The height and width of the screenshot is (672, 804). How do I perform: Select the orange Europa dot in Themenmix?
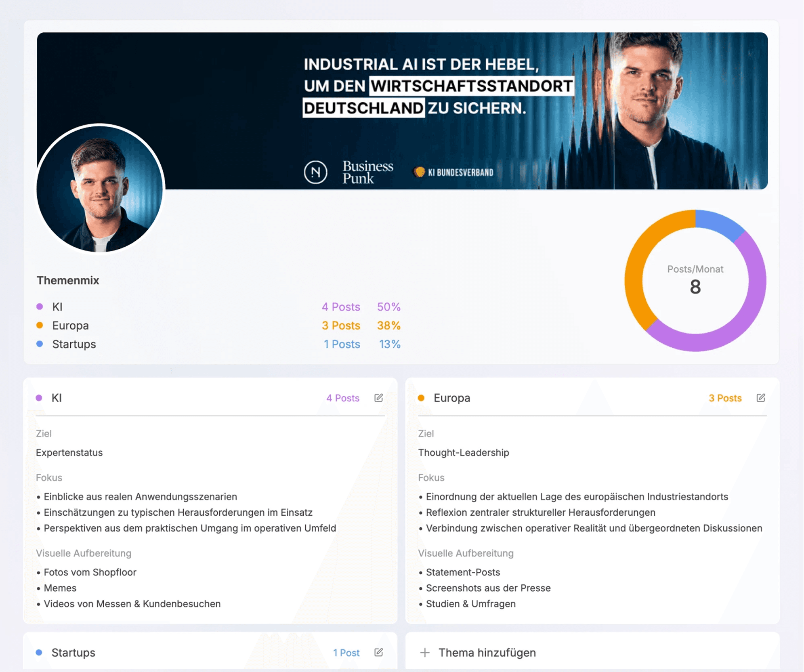click(x=40, y=325)
